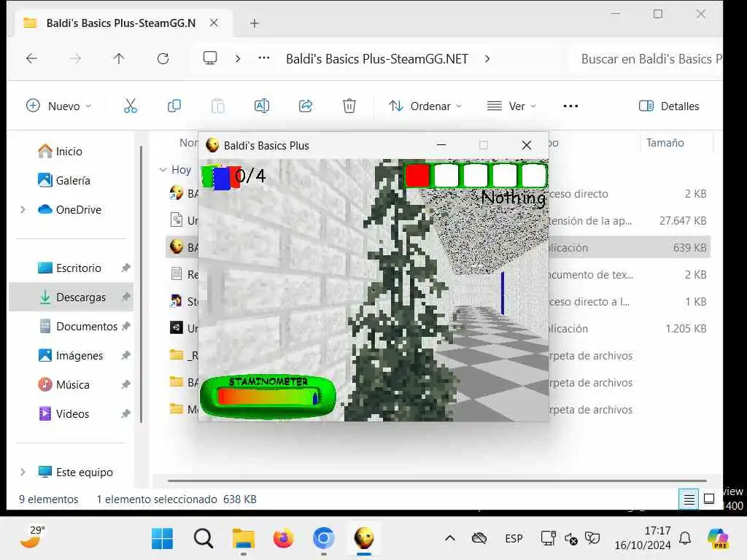Click the Paste clipboard icon
Screen dimensions: 747x560
pos(217,106)
